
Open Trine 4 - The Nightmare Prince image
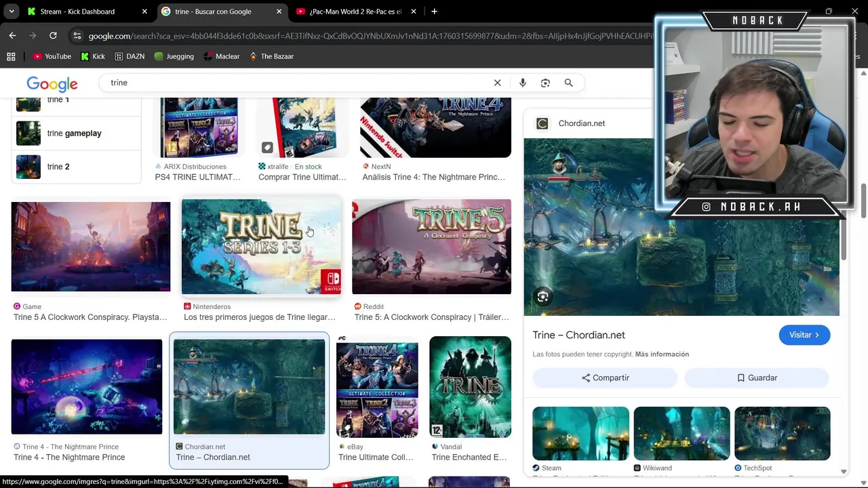[87, 386]
